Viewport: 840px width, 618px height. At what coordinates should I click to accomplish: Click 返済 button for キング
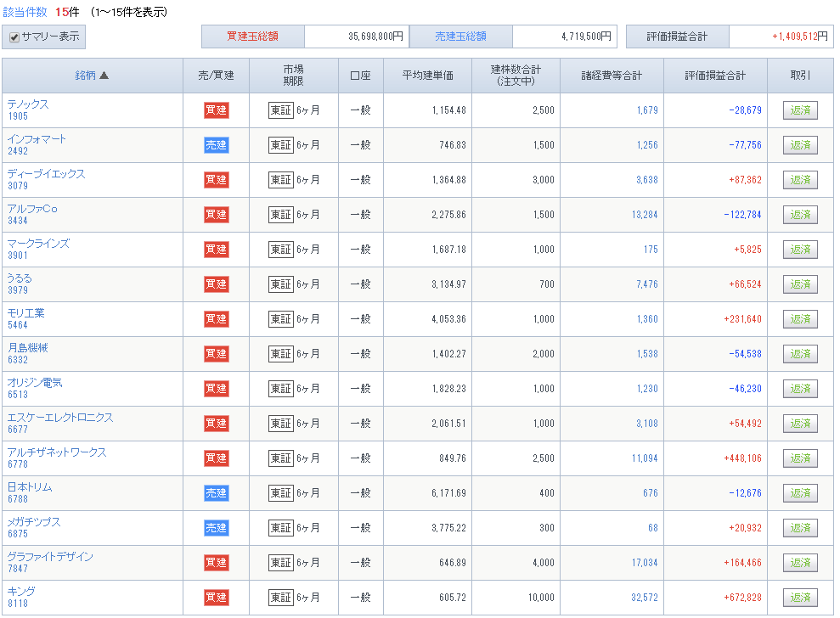coord(800,598)
